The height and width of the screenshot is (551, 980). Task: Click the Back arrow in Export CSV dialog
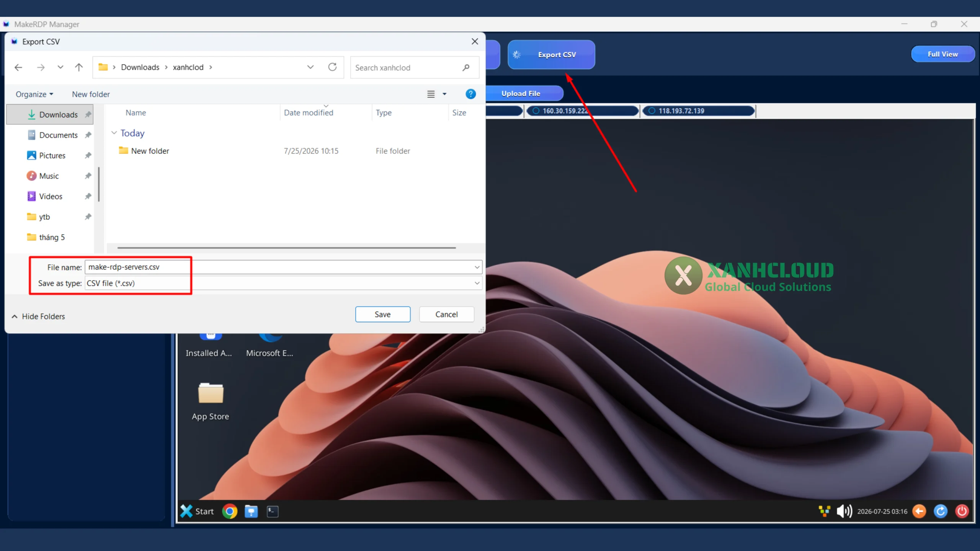[x=18, y=67]
